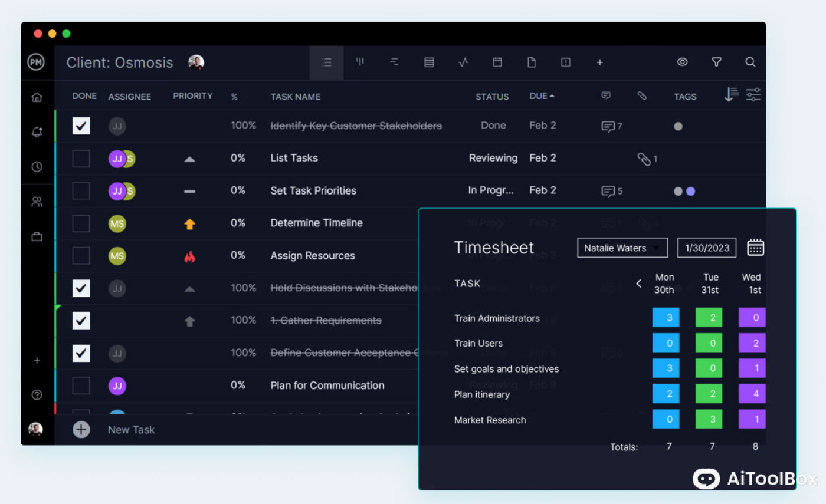Open the filter funnel icon
Viewport: 826px width, 504px height.
(x=716, y=62)
